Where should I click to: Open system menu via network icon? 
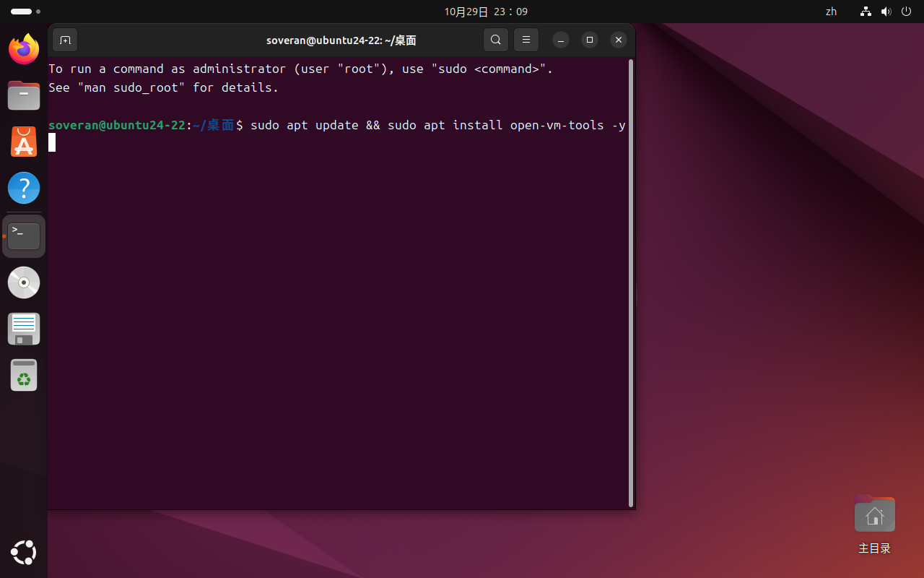tap(866, 12)
